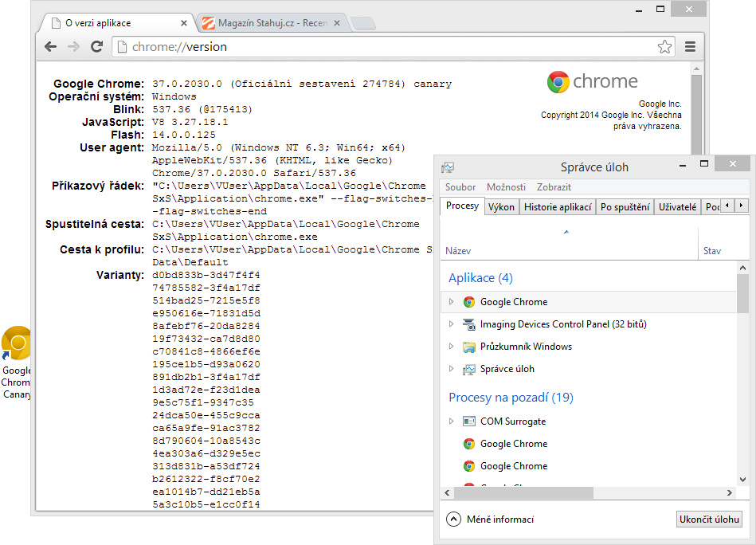Switch to the Magazín Stahuj.cz browser tab
Image resolution: width=756 pixels, height=545 pixels.
pyautogui.click(x=273, y=23)
